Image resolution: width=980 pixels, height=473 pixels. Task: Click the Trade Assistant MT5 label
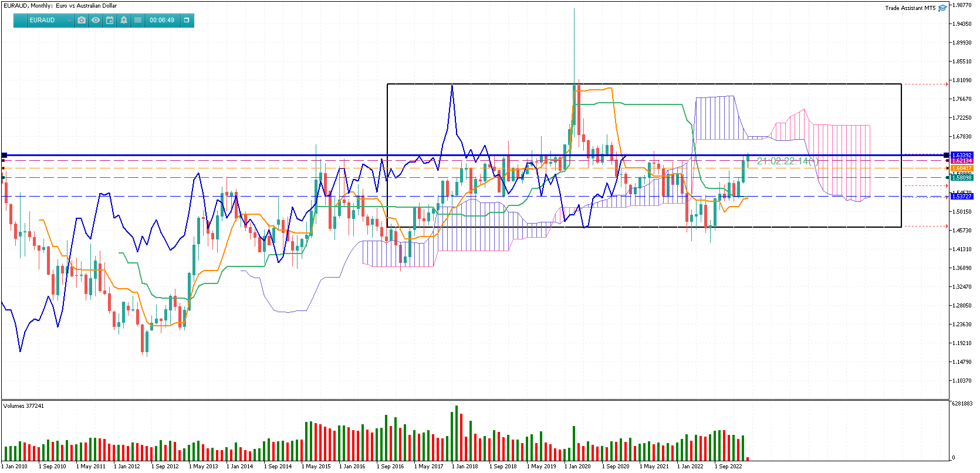click(x=910, y=8)
